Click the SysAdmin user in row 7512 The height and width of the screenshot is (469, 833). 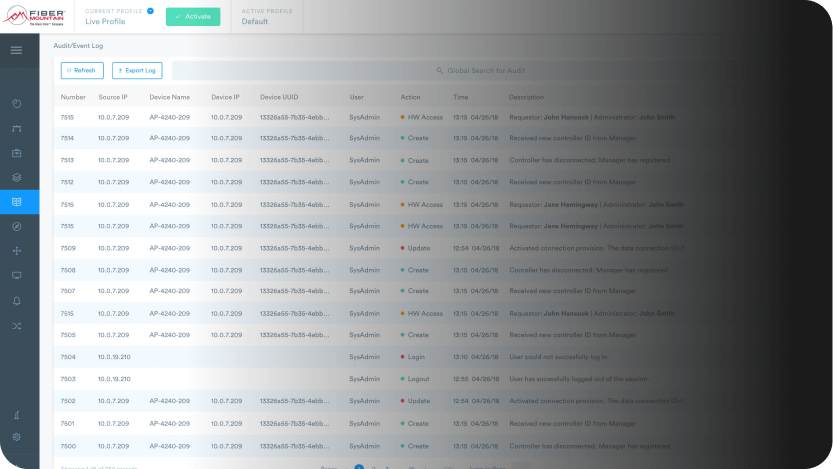click(364, 182)
